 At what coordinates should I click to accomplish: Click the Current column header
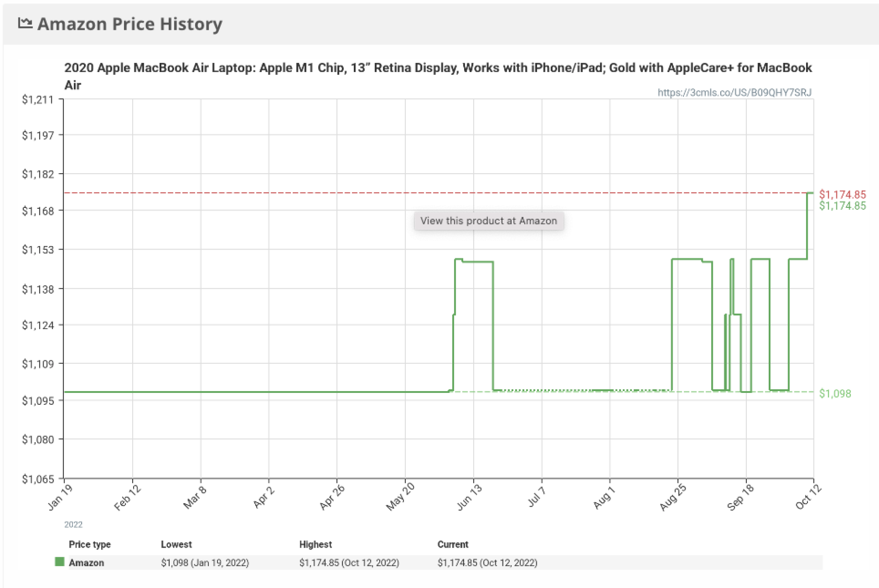click(453, 544)
